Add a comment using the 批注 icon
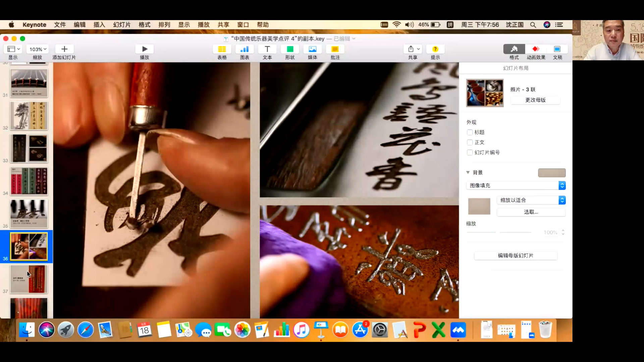Screen dimensions: 644x362 point(335,49)
